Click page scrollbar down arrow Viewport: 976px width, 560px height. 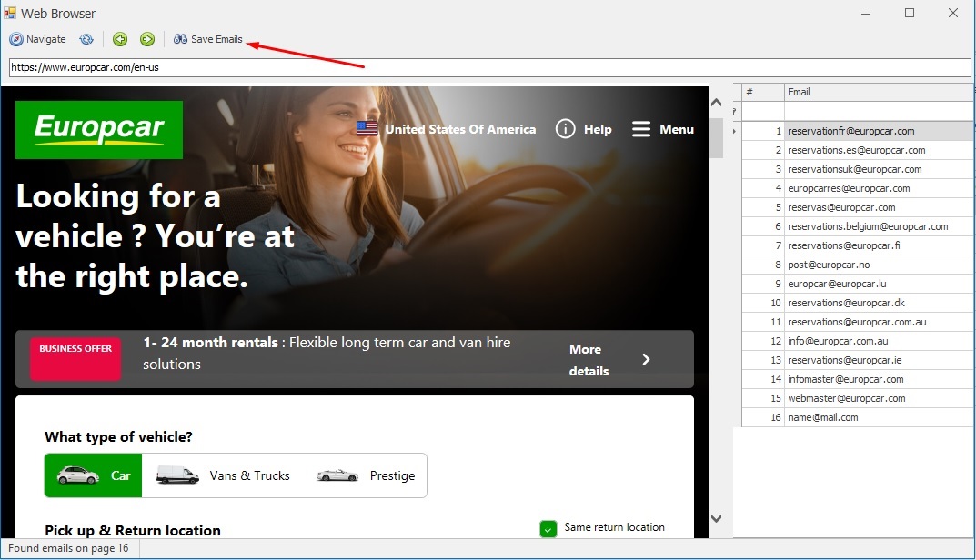[x=717, y=517]
